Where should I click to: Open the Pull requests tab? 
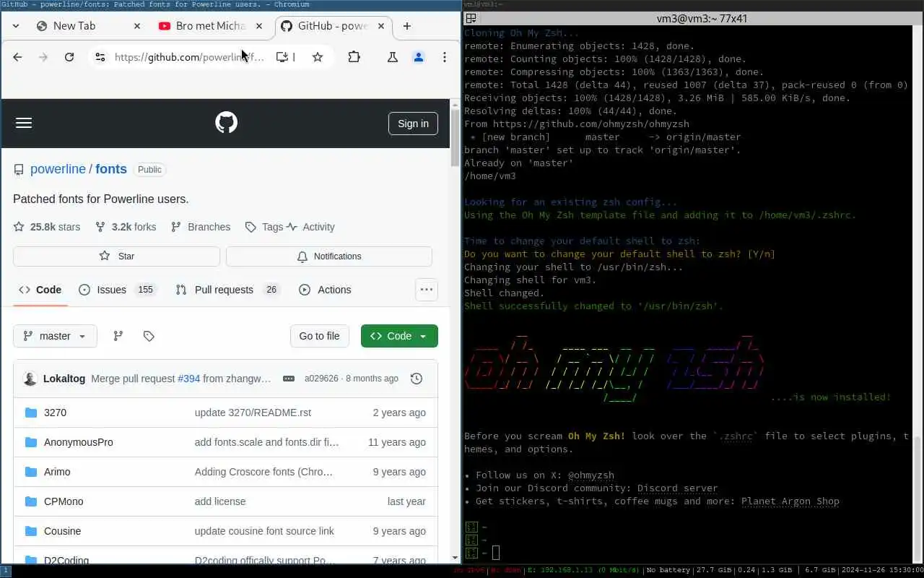pos(227,290)
